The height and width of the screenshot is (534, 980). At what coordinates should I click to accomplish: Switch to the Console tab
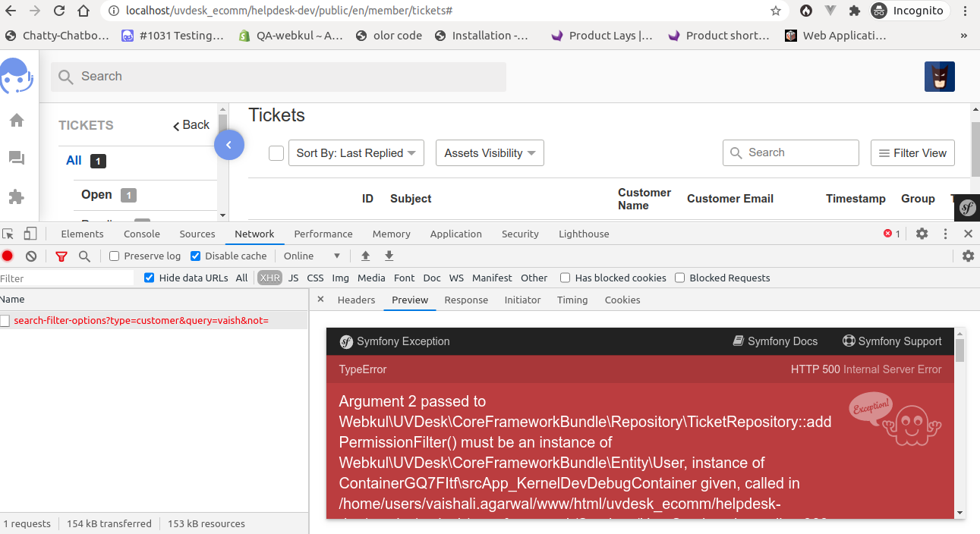point(141,234)
